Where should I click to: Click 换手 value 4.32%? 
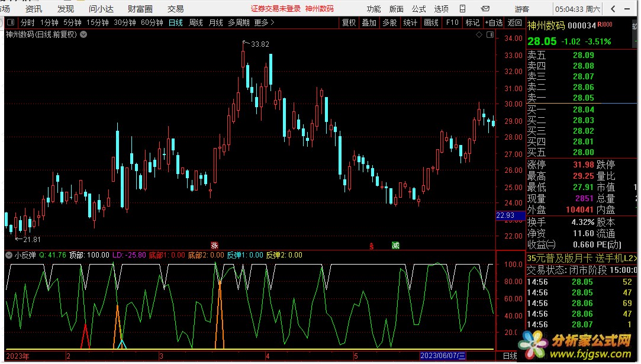[583, 222]
